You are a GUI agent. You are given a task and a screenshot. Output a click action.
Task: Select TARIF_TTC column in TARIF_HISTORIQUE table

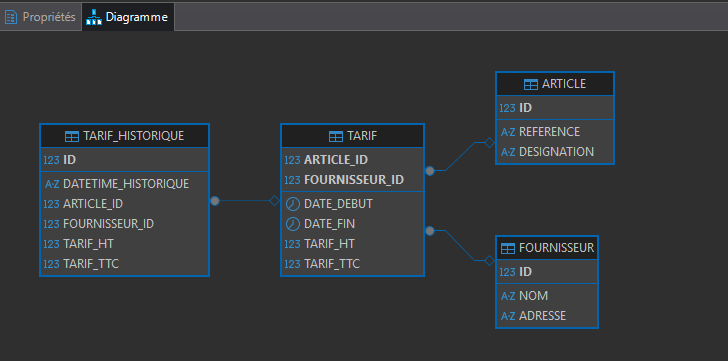click(x=124, y=264)
